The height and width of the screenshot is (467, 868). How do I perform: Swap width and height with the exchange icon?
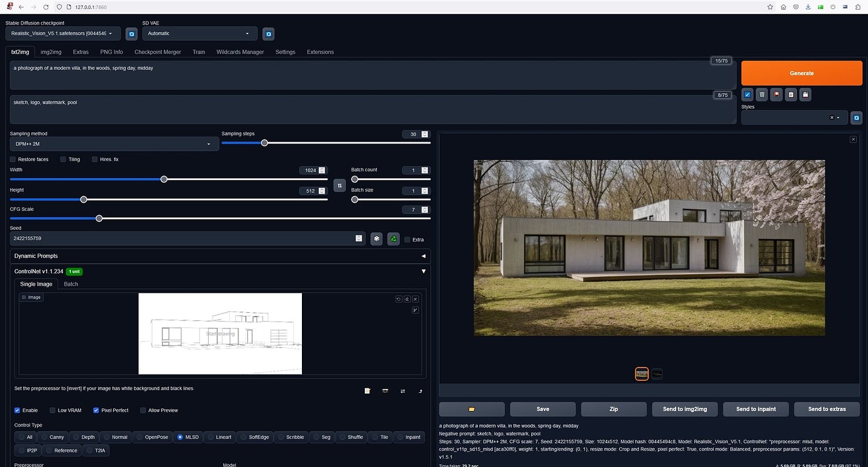tap(340, 185)
